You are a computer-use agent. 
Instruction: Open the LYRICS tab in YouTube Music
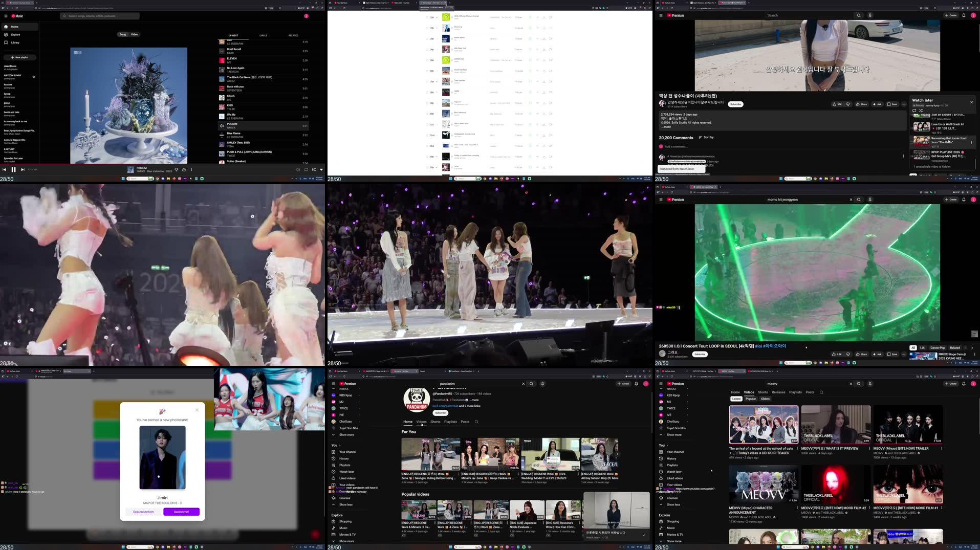pos(263,36)
